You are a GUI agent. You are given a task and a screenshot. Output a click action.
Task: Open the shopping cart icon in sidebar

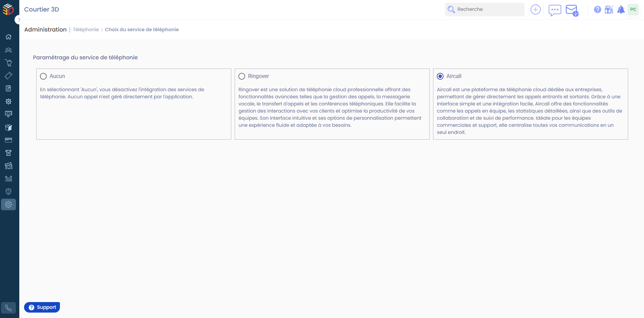(8, 63)
